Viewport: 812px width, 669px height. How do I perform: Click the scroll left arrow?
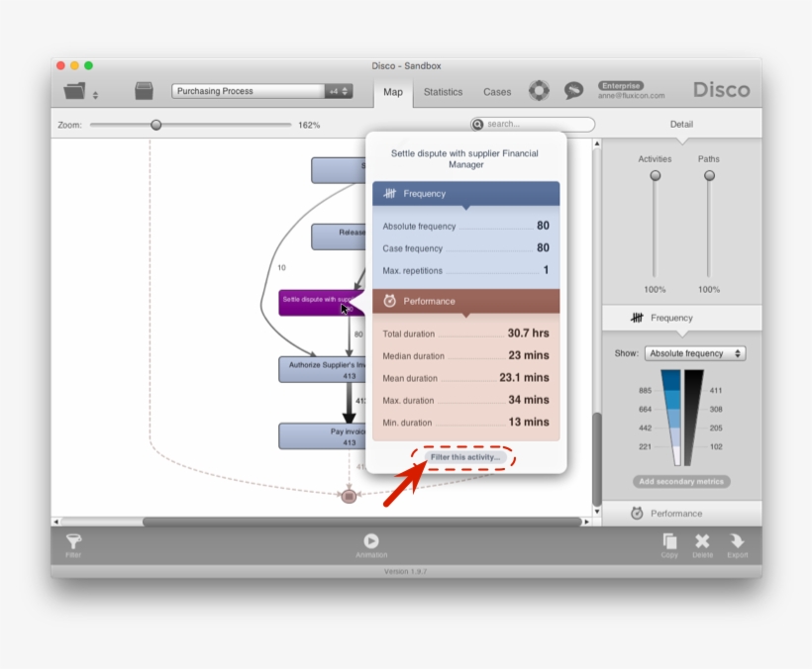55,522
